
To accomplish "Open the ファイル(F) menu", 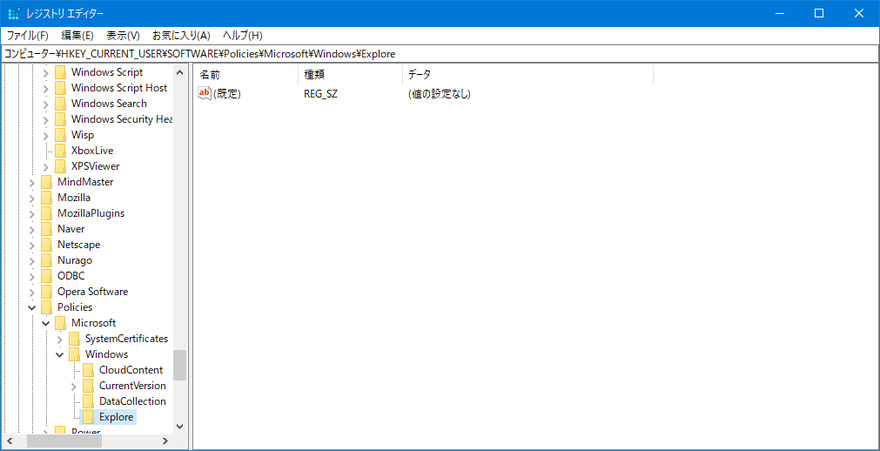I will [28, 35].
